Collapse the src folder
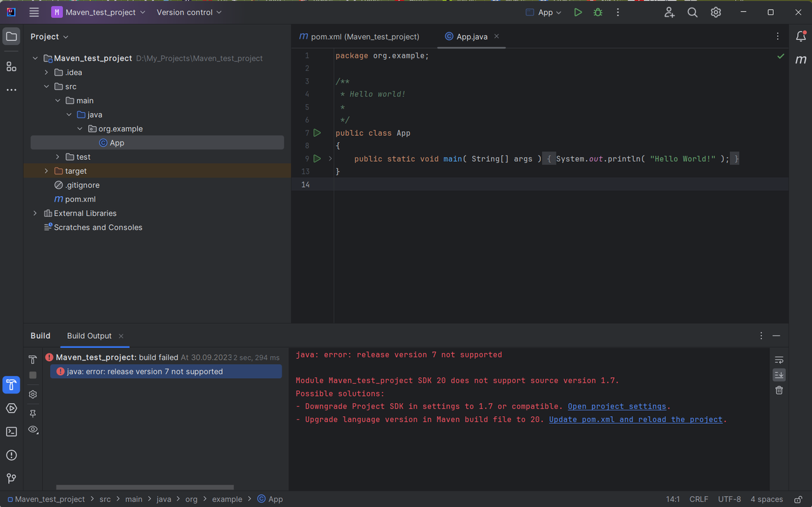The image size is (812, 507). (x=46, y=86)
